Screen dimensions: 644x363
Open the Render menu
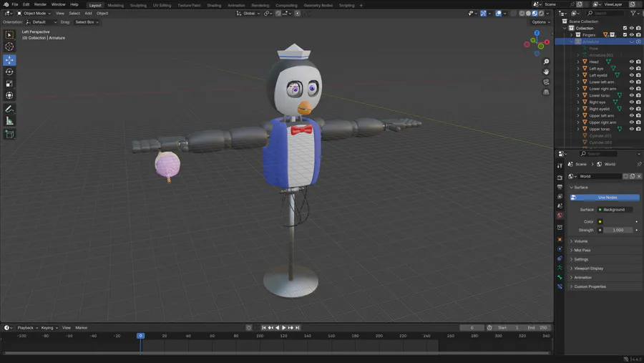(x=40, y=4)
